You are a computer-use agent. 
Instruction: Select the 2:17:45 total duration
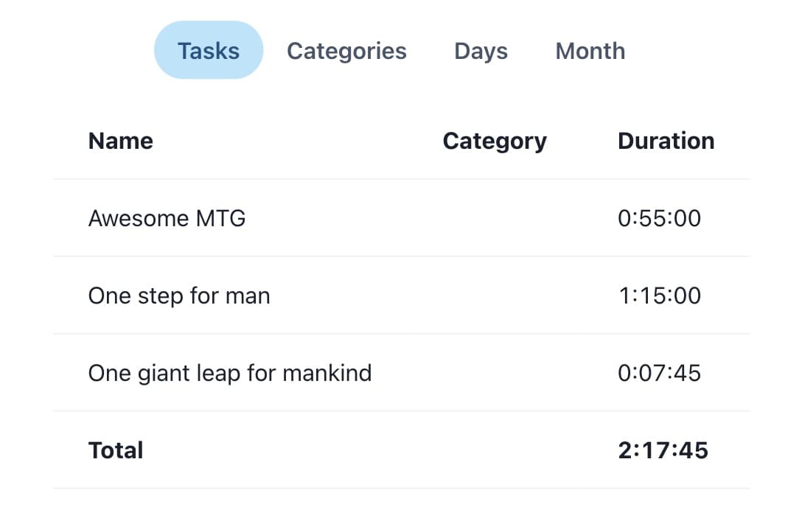[x=663, y=450]
